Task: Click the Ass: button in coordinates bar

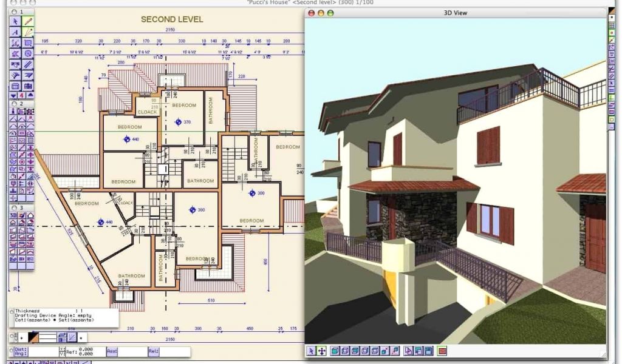Action: pos(112,351)
